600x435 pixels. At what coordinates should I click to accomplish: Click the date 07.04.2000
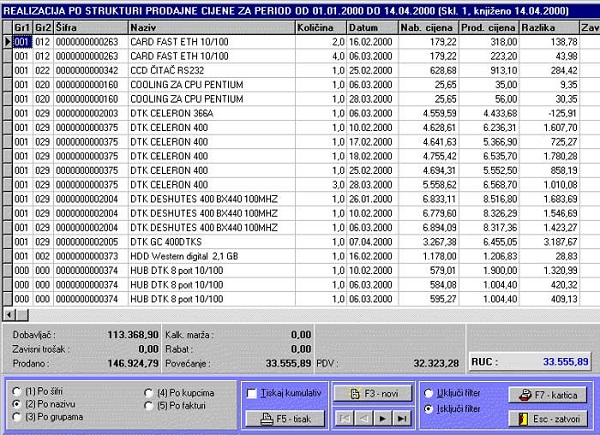pyautogui.click(x=370, y=242)
